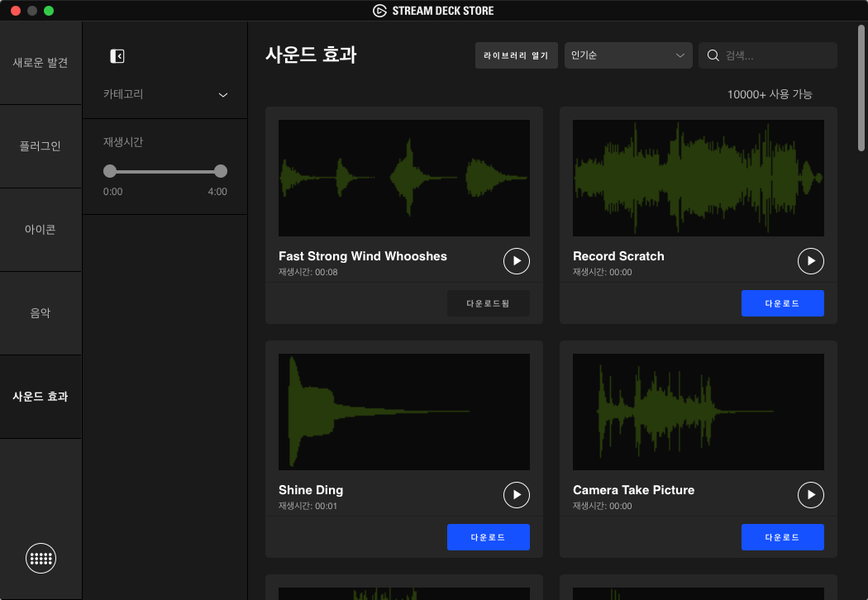Go to the 새로운 발견 tab

(41, 63)
